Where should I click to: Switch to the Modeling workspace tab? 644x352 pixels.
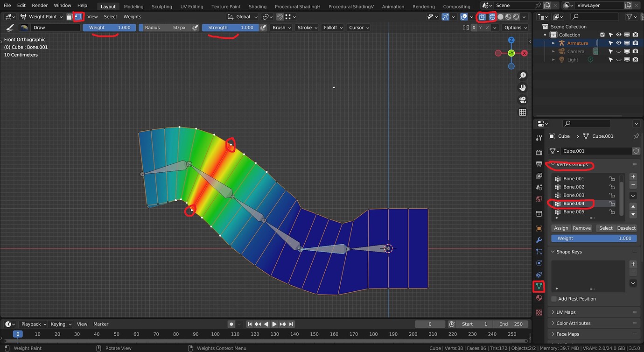coord(133,7)
